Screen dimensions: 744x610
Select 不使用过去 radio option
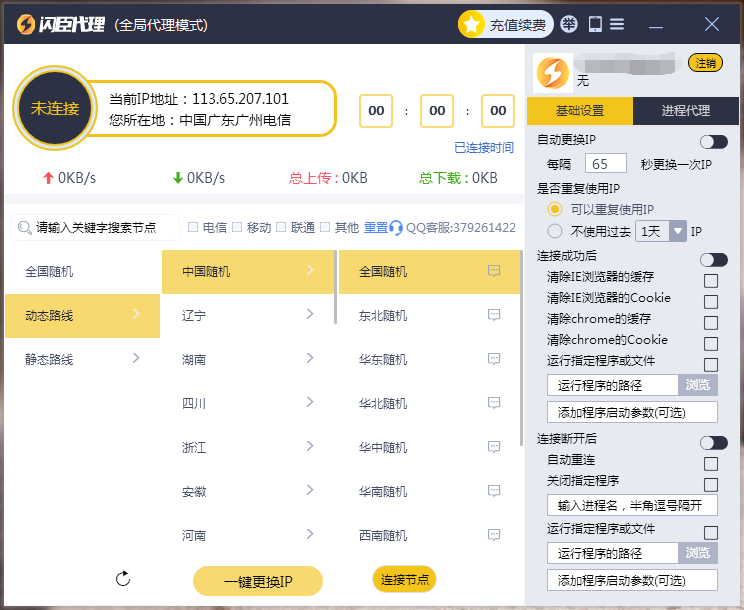(x=554, y=231)
